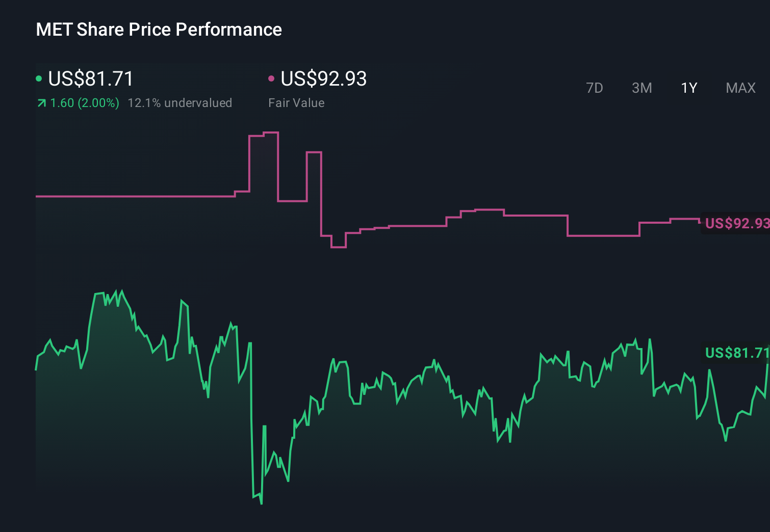Open the MAX history view

coord(740,88)
